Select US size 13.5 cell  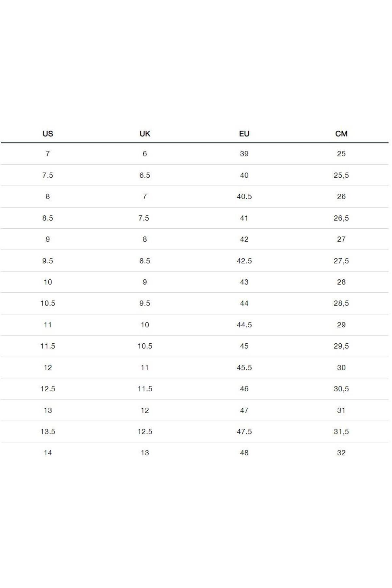(x=48, y=432)
